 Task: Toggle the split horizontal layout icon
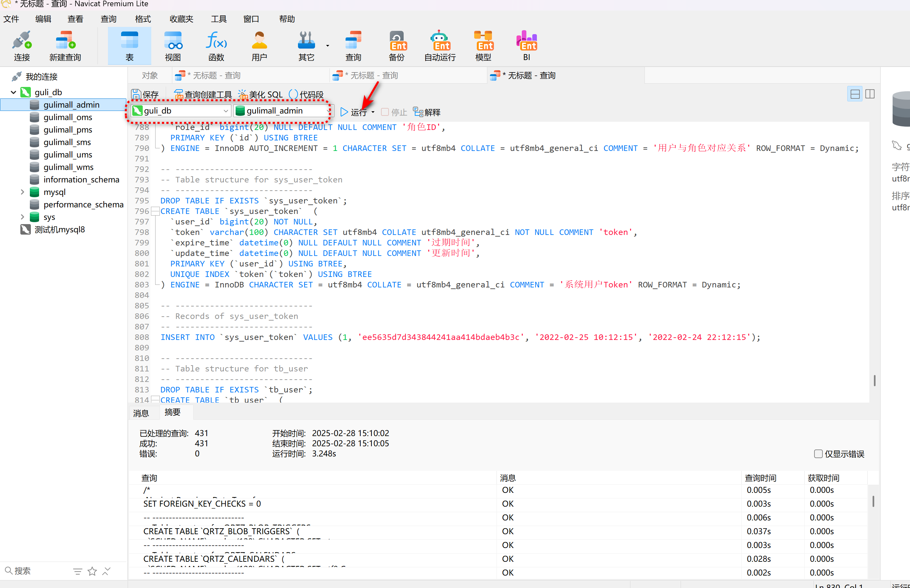point(855,94)
